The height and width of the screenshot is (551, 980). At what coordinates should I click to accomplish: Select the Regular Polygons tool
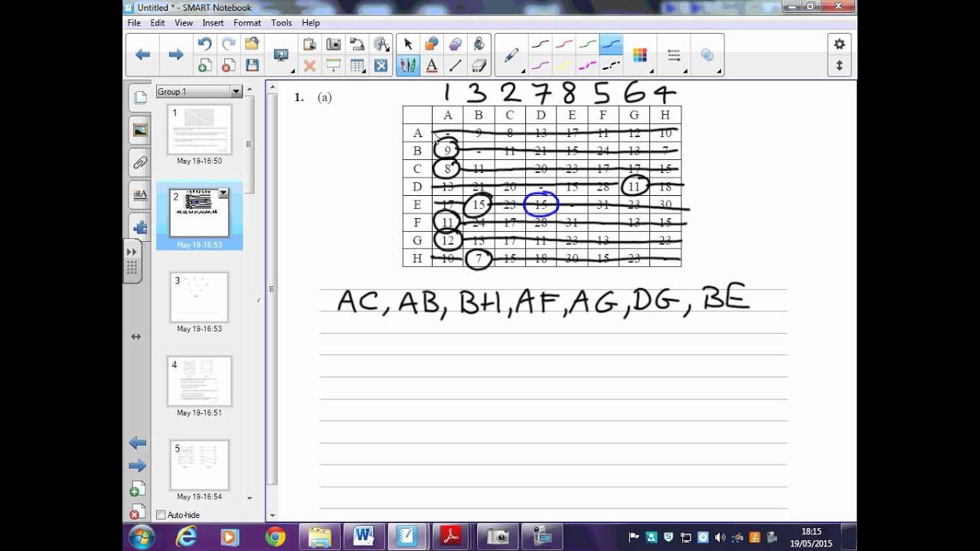coord(455,44)
